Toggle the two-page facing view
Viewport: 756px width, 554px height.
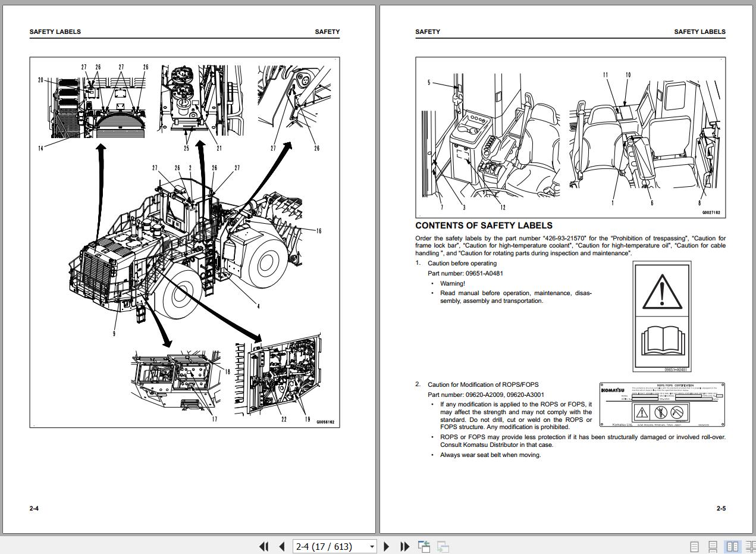(732, 546)
